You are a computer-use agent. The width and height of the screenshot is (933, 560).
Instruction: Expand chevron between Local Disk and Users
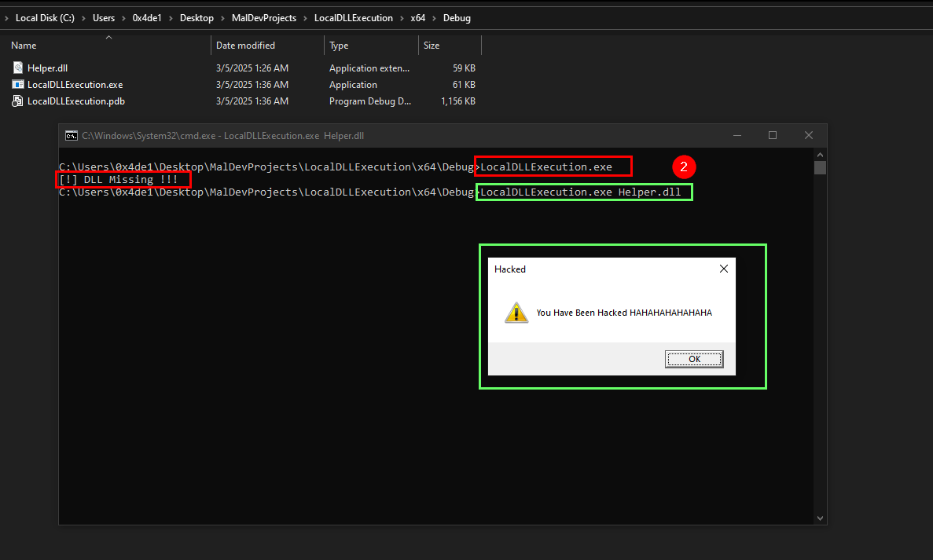point(84,18)
